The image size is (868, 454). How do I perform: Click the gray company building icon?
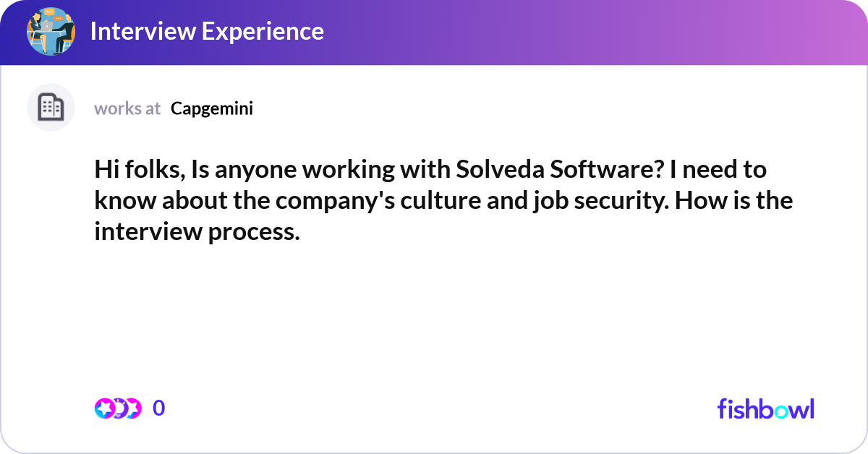coord(51,108)
